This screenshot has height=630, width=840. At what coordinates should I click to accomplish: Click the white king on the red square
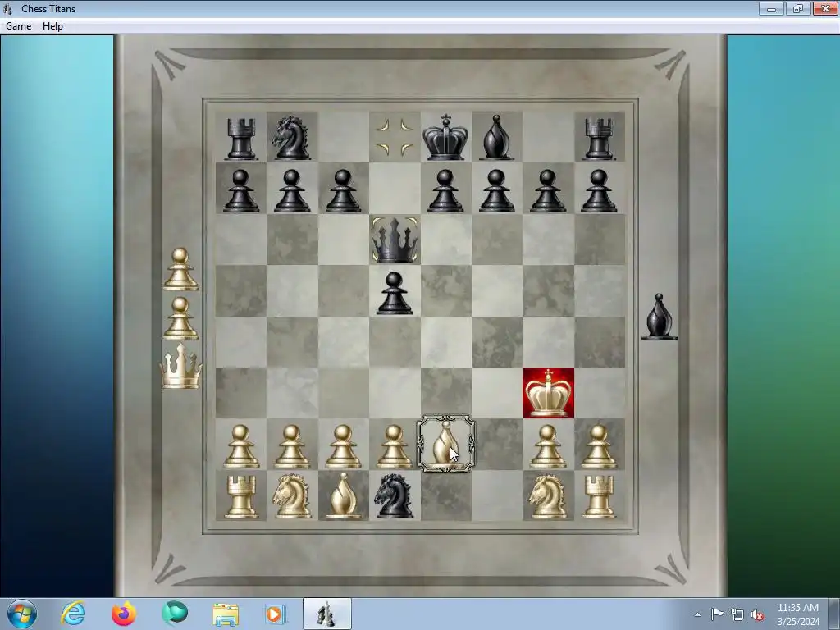(x=547, y=393)
